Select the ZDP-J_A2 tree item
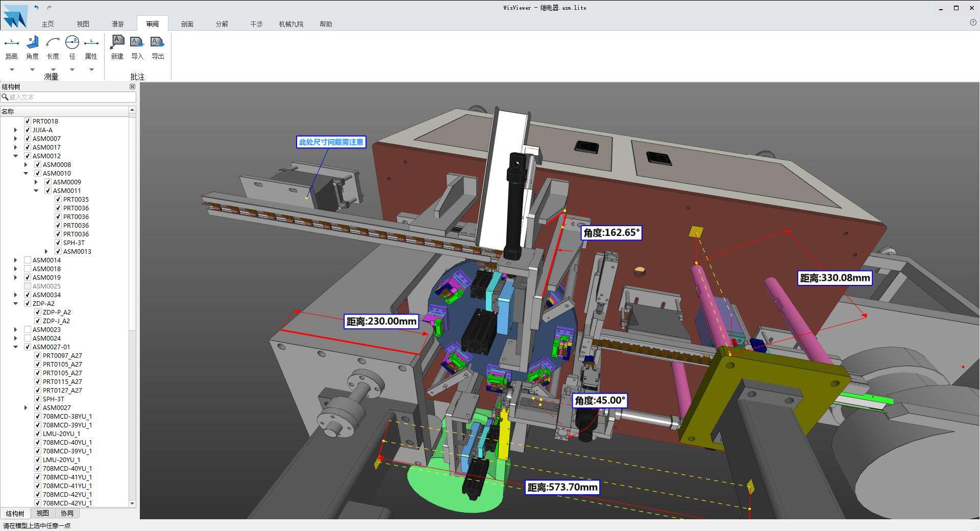980x531 pixels. tap(56, 321)
